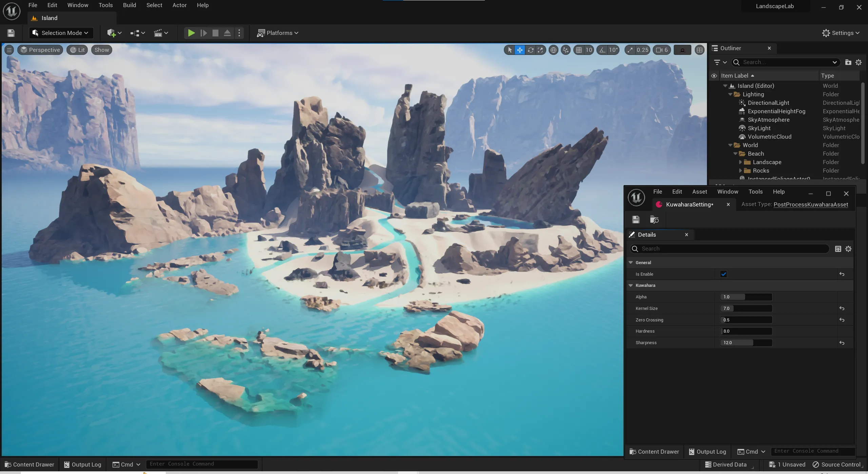Screen dimensions: 868x474
Task: Reset Zero Crossing to default
Action: (842, 320)
